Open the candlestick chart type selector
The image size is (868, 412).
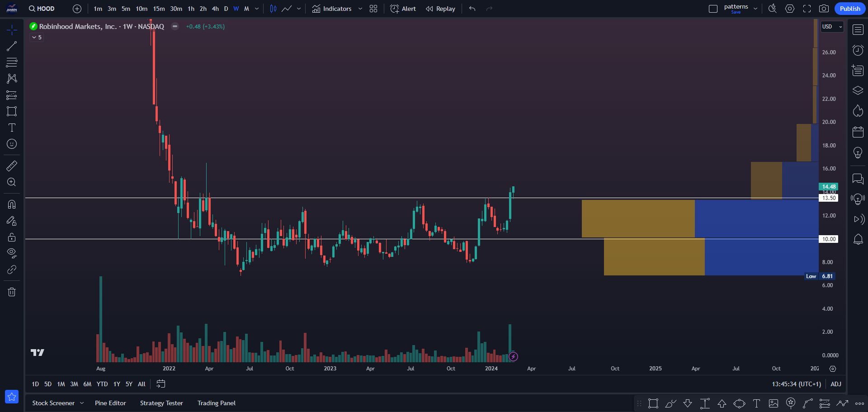[x=273, y=9]
